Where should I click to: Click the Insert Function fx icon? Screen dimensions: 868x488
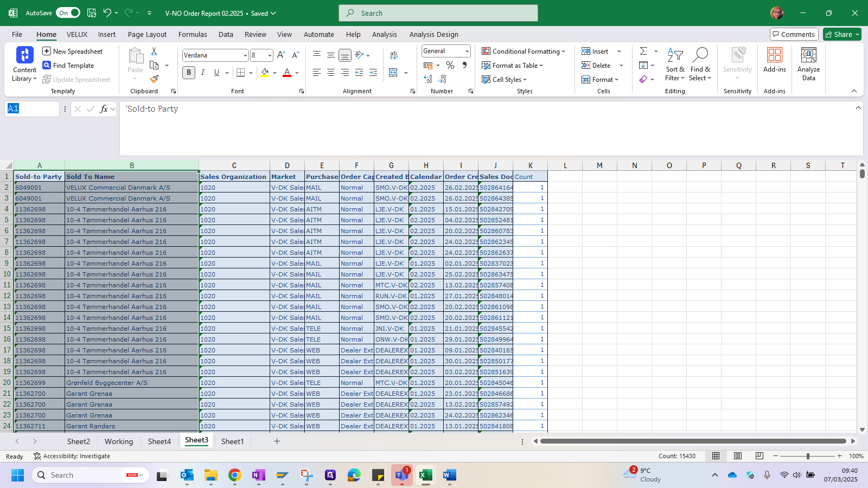[x=104, y=109]
